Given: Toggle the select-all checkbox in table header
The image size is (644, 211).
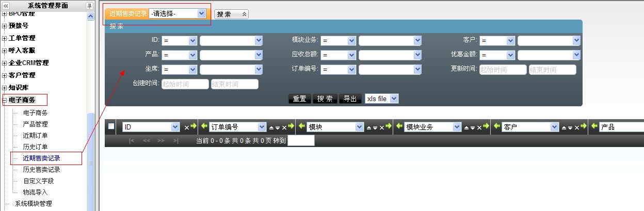Looking at the screenshot, I should pos(111,126).
